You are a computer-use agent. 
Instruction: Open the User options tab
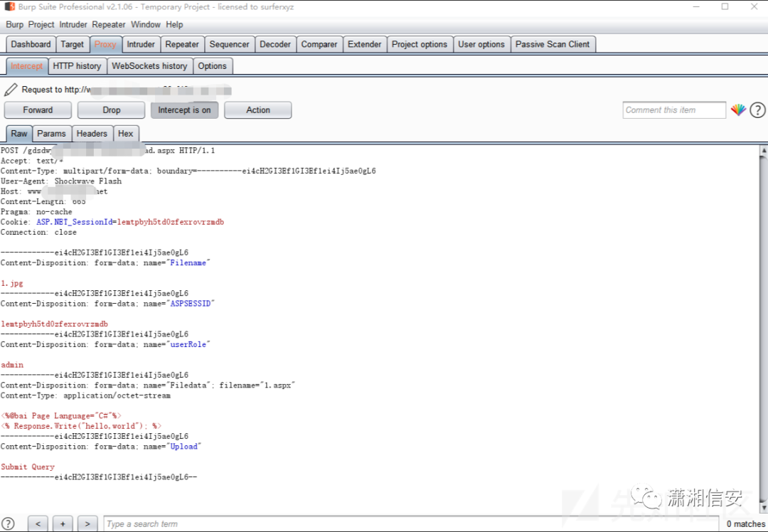481,44
